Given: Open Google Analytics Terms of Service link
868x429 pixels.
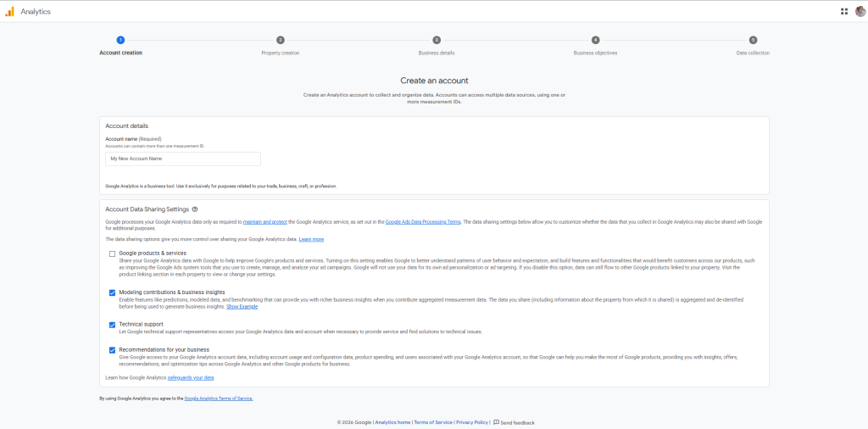Looking at the screenshot, I should (x=218, y=398).
